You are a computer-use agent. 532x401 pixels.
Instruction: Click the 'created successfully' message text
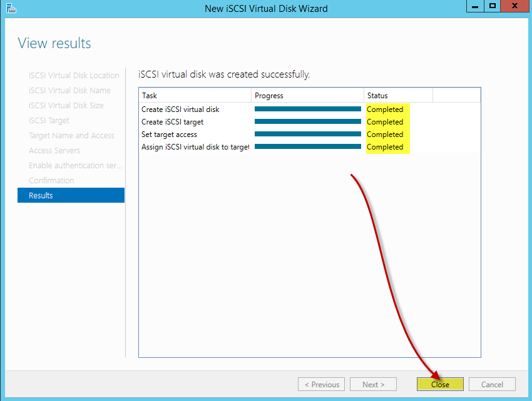[x=224, y=74]
